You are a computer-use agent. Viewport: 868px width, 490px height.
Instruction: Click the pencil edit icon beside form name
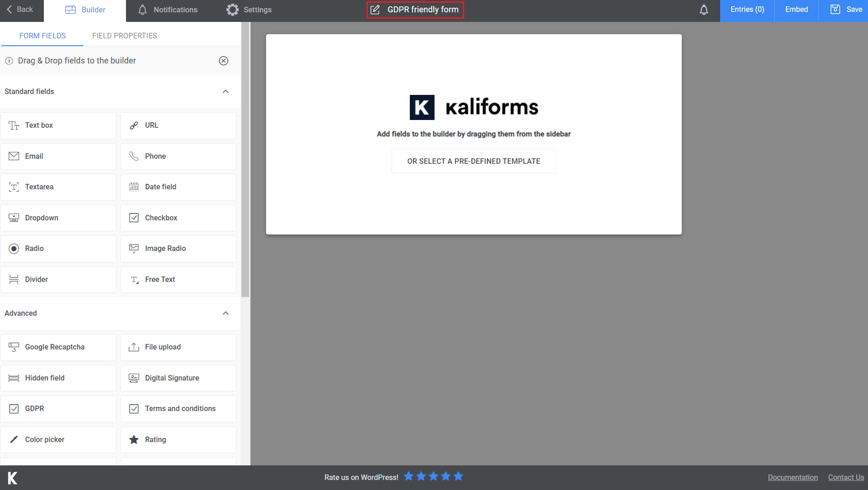tap(375, 10)
